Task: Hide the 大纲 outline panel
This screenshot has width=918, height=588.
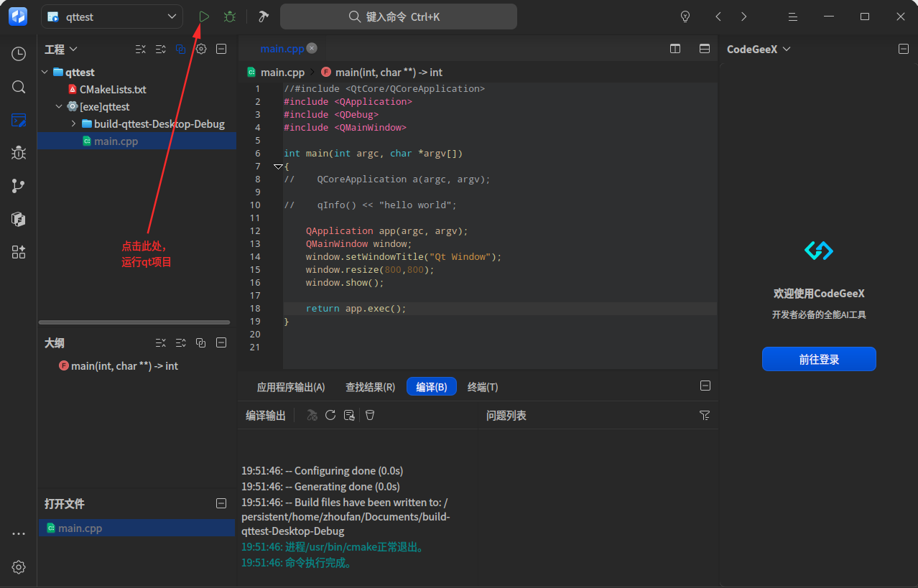Action: [221, 343]
